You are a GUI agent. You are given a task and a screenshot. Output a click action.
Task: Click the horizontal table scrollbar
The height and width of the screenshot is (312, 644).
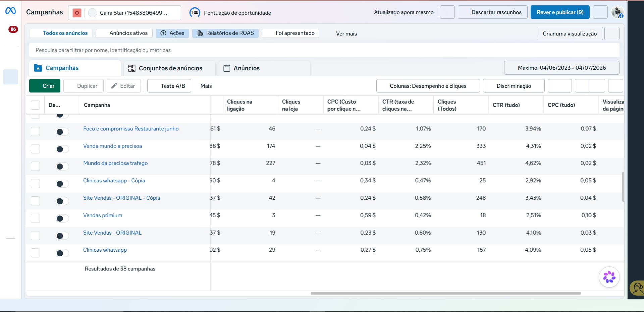click(x=446, y=293)
